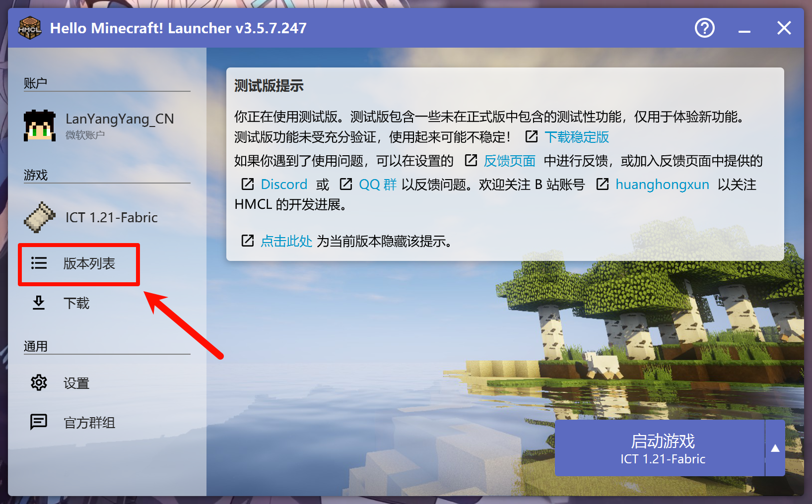This screenshot has height=504, width=812.
Task: Open ICT 1.21-Fabric game instance entry
Action: tap(107, 217)
